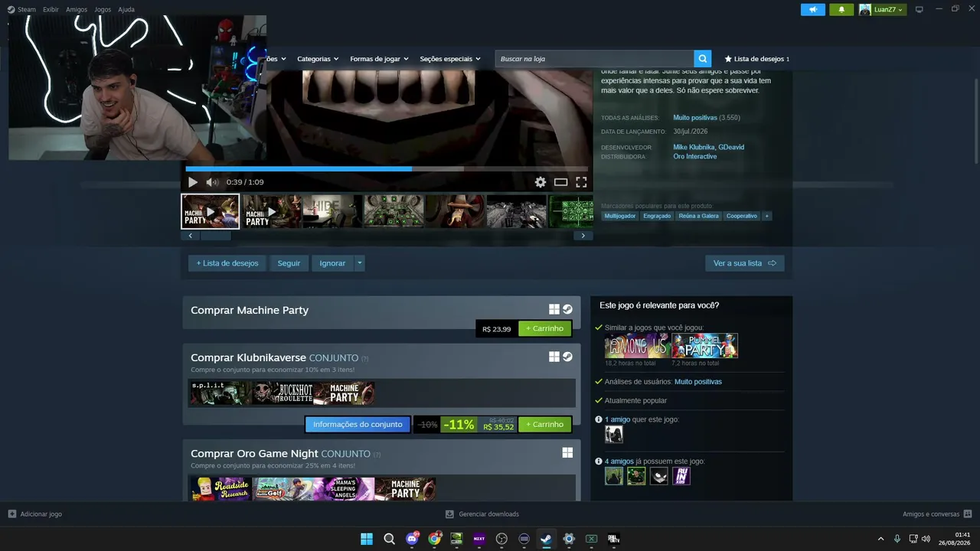
Task: Click the plus button to add tags
Action: point(766,216)
